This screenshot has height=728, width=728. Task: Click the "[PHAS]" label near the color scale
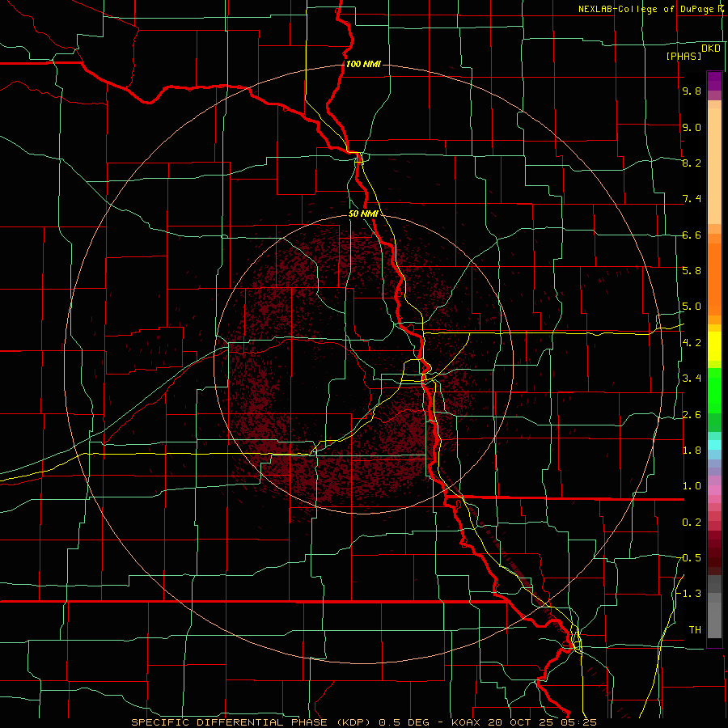(684, 56)
